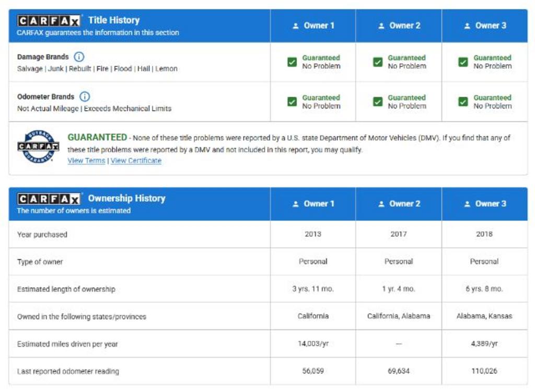This screenshot has width=535, height=392.
Task: Click the 14,003/yr miles value
Action: (313, 343)
